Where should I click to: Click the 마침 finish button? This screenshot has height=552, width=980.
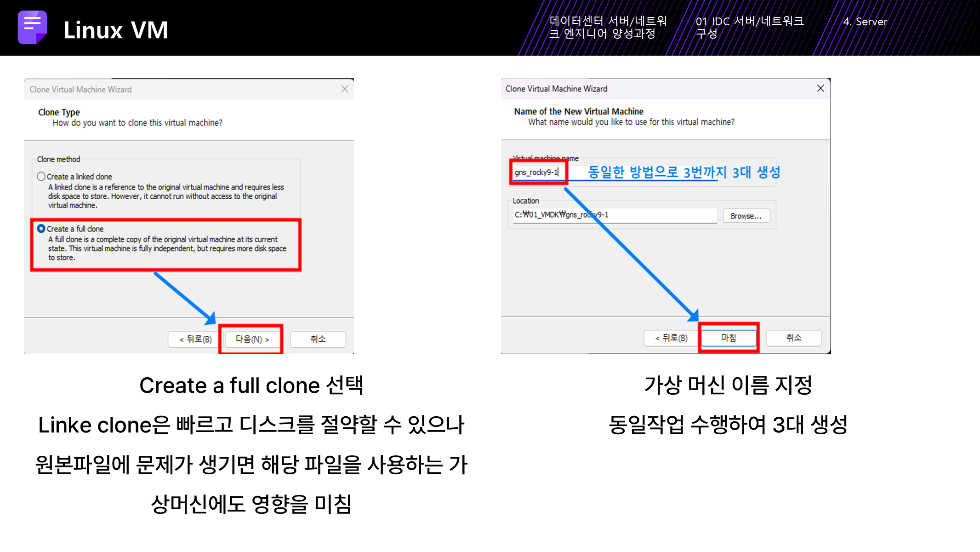tap(729, 338)
